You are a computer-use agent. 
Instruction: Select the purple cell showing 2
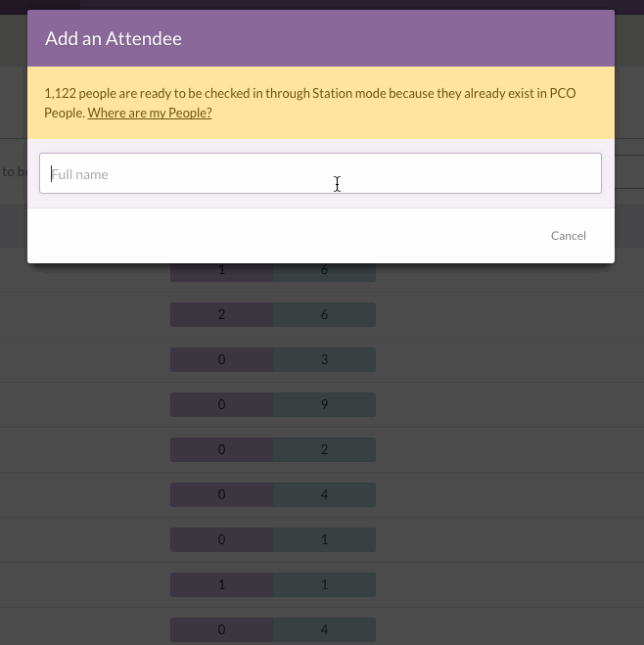point(222,315)
